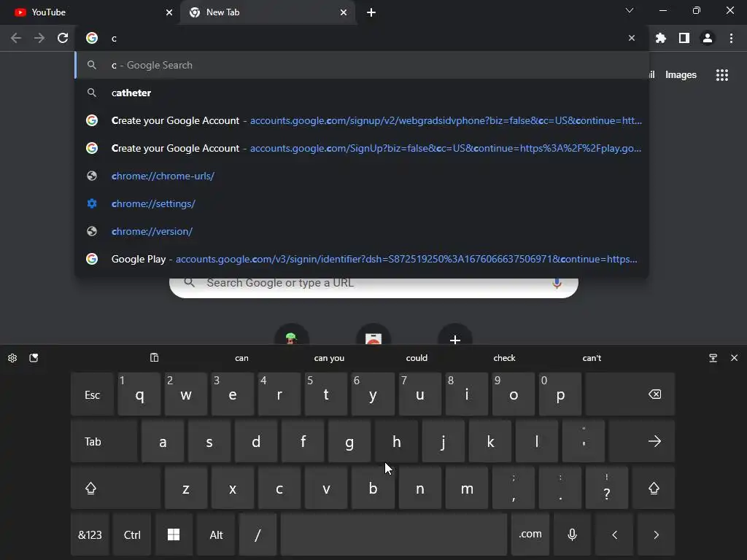Open chrome://settings/ suggestion
The image size is (747, 560).
tap(362, 203)
